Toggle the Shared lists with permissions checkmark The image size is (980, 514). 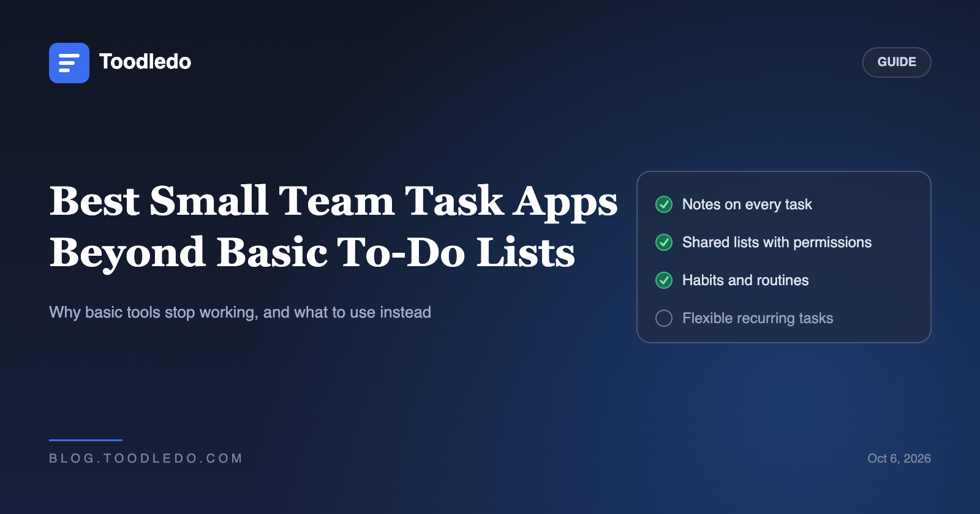pyautogui.click(x=664, y=242)
